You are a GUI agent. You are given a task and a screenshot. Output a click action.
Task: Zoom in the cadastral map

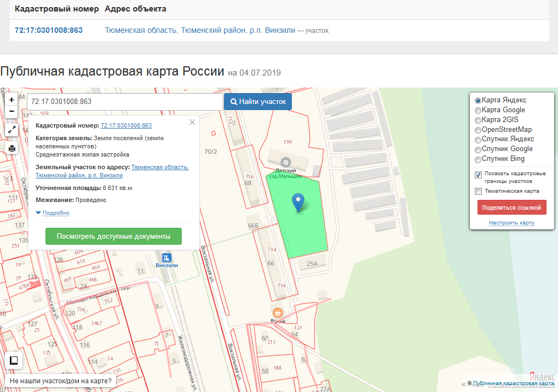[x=11, y=100]
